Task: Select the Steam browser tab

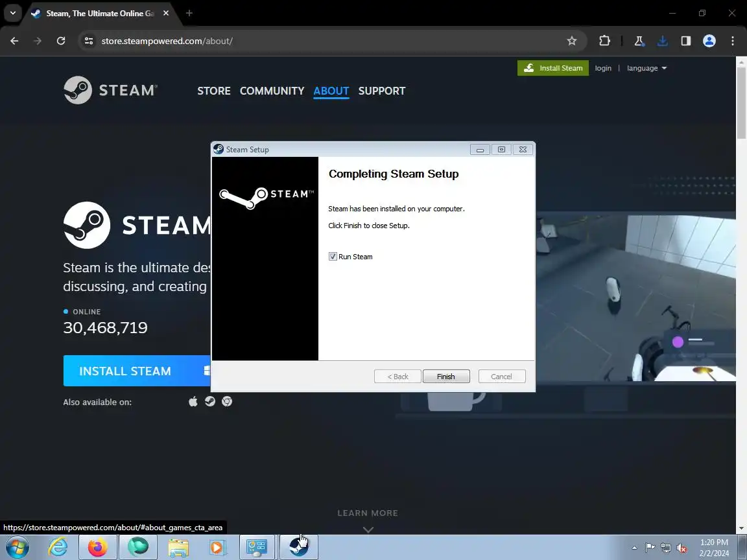Action: tap(98, 14)
